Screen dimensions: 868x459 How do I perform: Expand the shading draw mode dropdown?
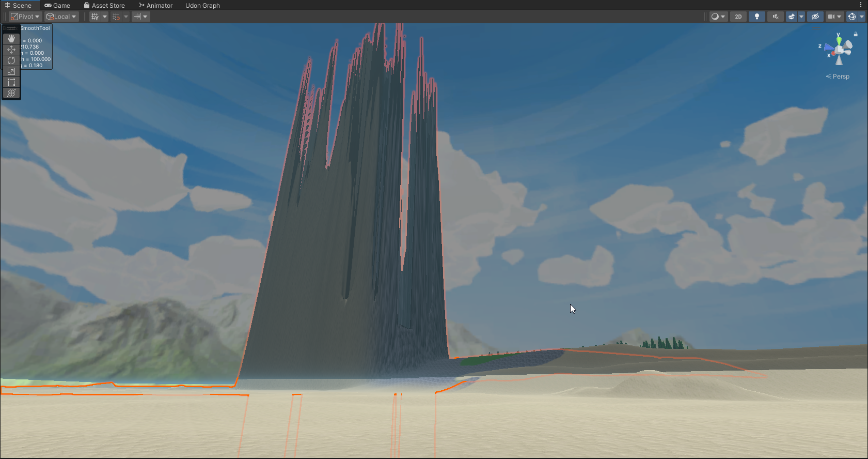(x=718, y=17)
